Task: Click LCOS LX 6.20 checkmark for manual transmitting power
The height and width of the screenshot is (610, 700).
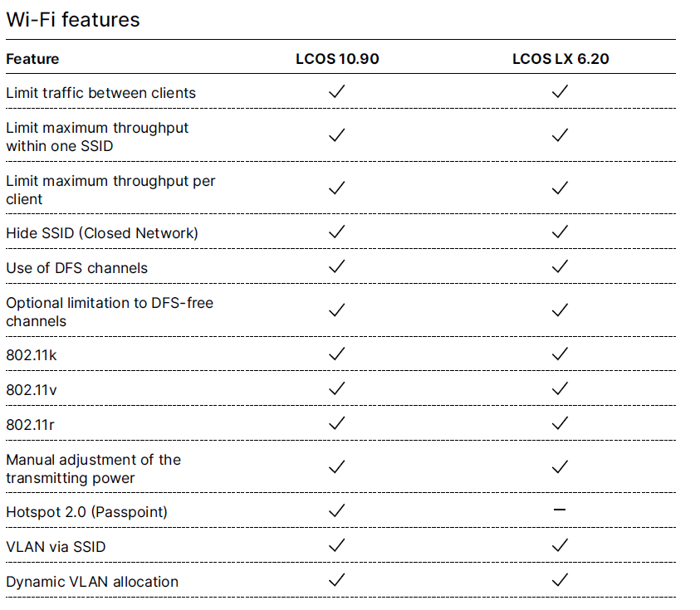Action: (560, 467)
